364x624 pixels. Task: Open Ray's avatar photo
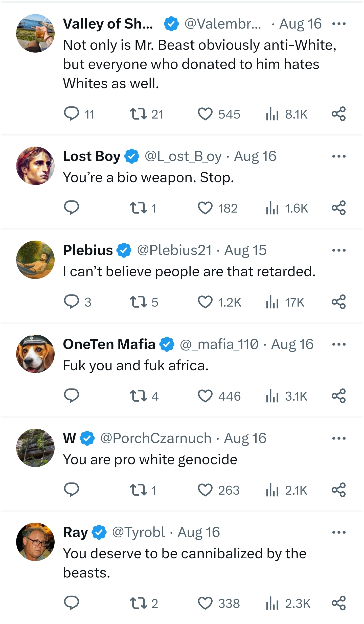pos(35,542)
